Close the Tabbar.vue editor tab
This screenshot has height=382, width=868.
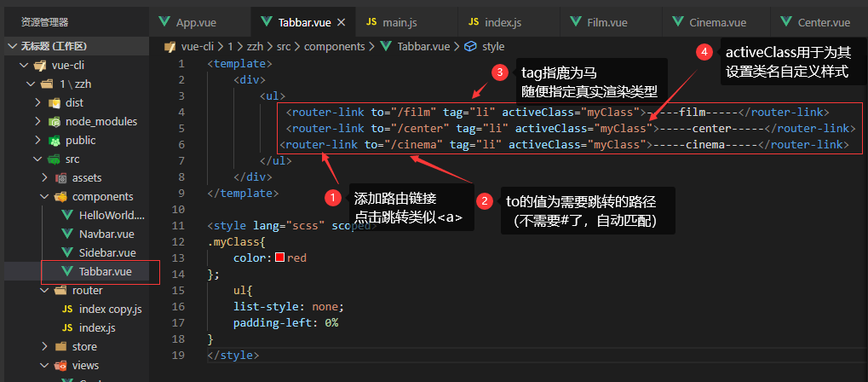(342, 22)
